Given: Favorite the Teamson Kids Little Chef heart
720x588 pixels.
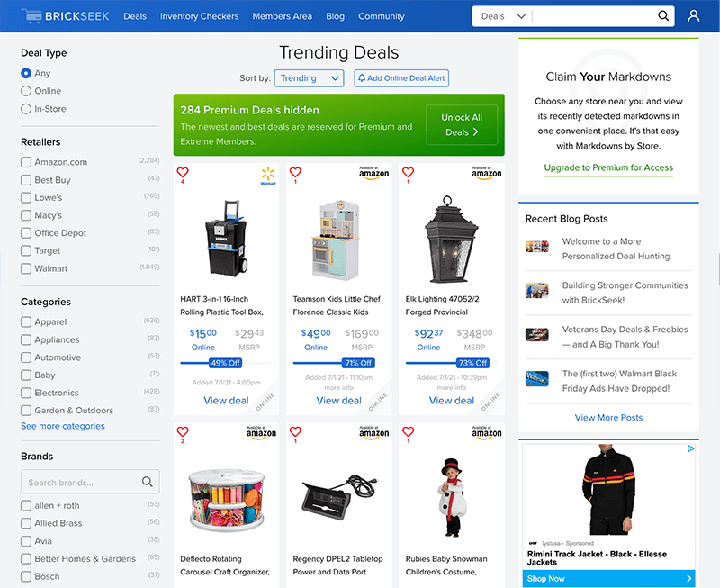Looking at the screenshot, I should point(295,172).
